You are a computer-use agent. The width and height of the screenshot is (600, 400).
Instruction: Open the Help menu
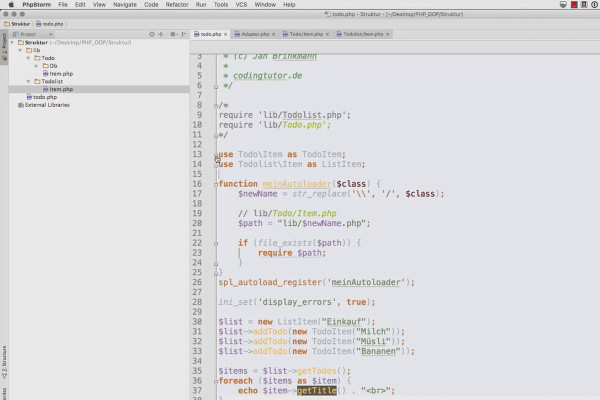pos(289,5)
